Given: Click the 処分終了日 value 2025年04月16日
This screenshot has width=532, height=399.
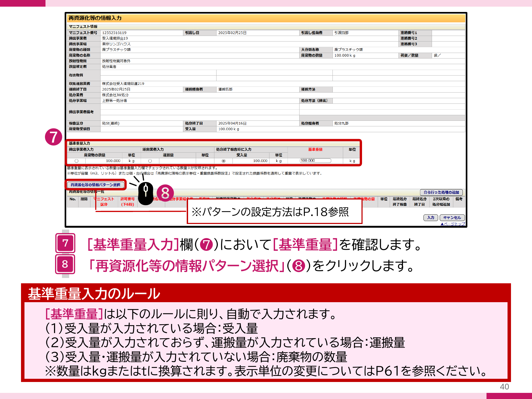Looking at the screenshot, I should tap(232, 123).
